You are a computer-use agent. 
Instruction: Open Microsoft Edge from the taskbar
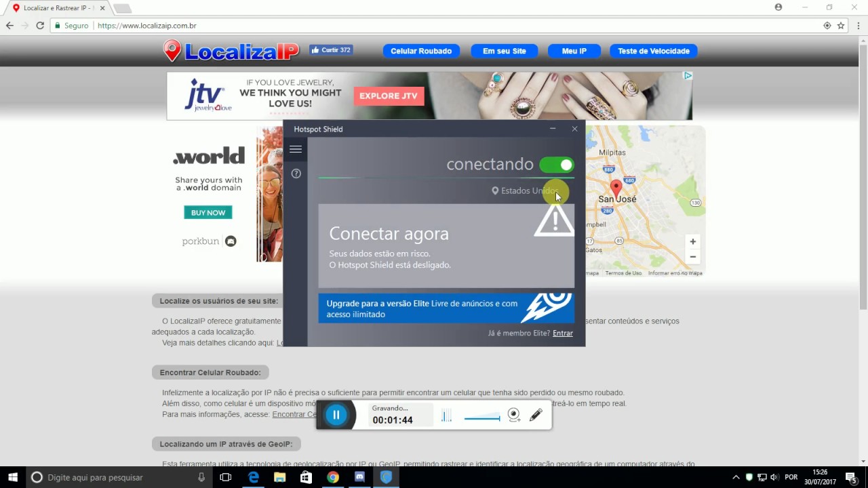pyautogui.click(x=254, y=477)
